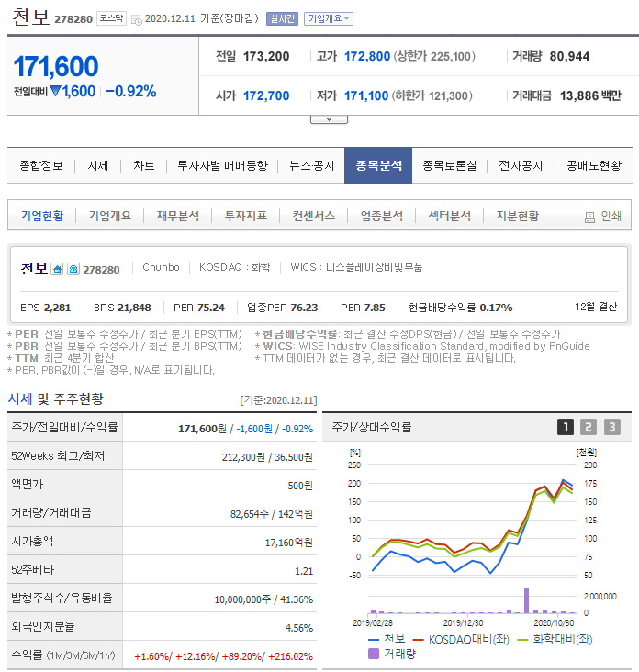Click the 전일 value 173,200
Viewport: 639px width, 672px height.
(x=266, y=56)
